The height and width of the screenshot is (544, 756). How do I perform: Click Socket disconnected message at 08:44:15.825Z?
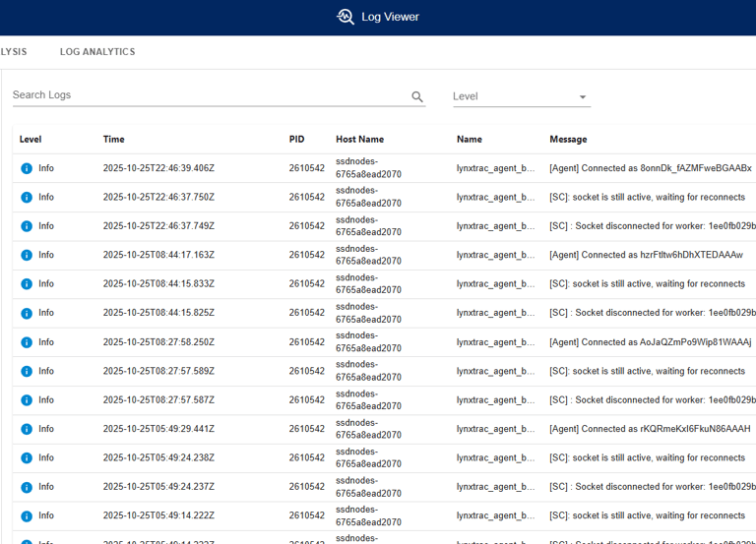click(x=653, y=313)
